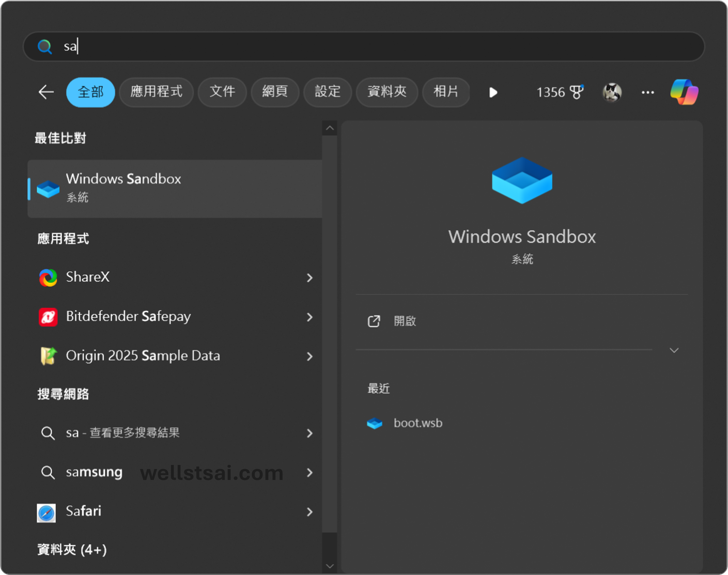Select the Origin 2025 Sample Data text
This screenshot has height=575, width=728.
[x=143, y=356]
